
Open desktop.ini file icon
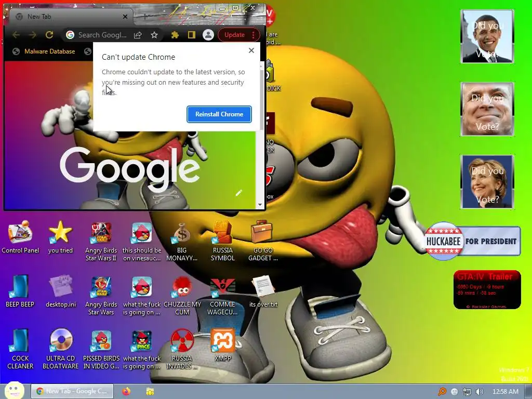(61, 292)
